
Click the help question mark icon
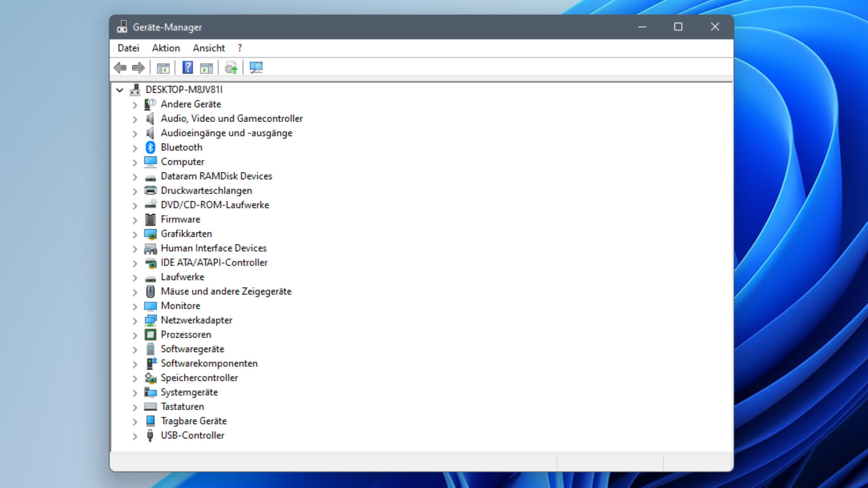[x=186, y=67]
